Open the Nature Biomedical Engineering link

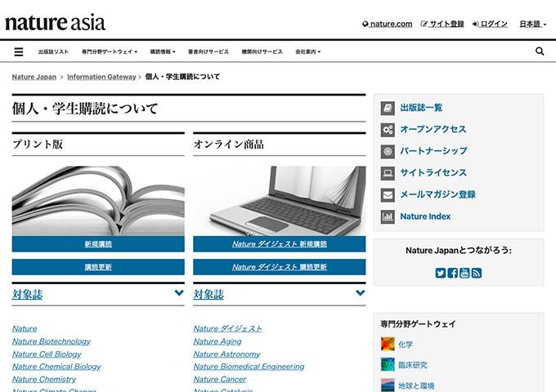coord(249,367)
